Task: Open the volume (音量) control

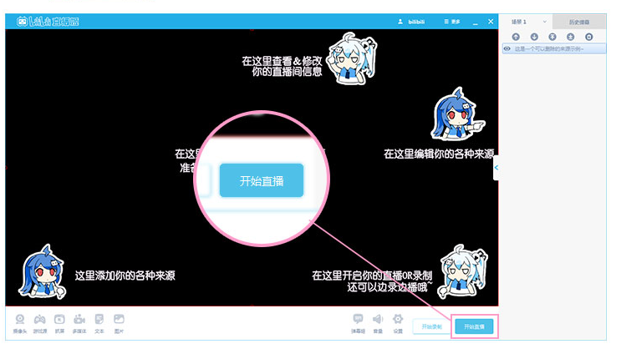Action: click(378, 321)
